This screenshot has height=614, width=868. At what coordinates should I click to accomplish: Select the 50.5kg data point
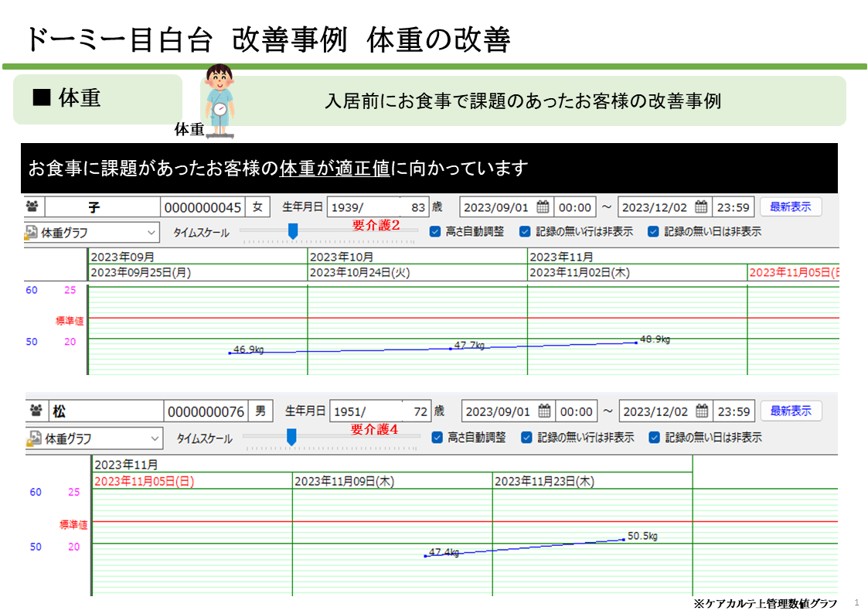(624, 539)
